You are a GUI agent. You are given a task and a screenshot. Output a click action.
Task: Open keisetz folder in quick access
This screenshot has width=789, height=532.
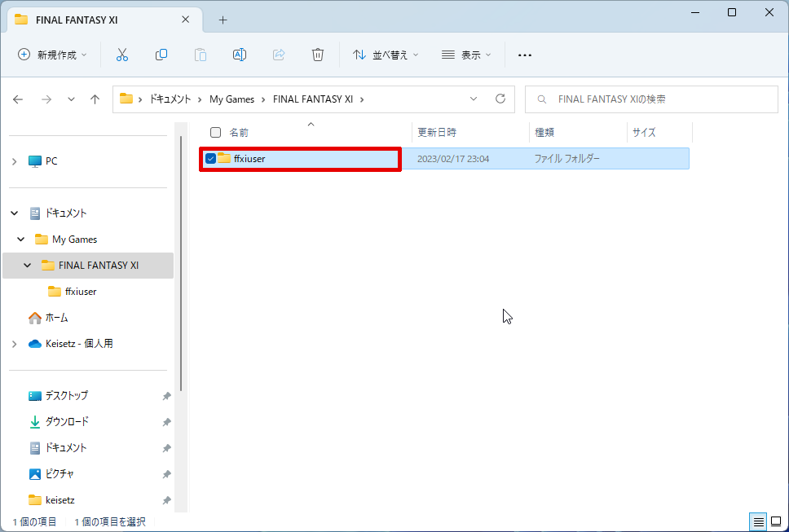point(60,500)
